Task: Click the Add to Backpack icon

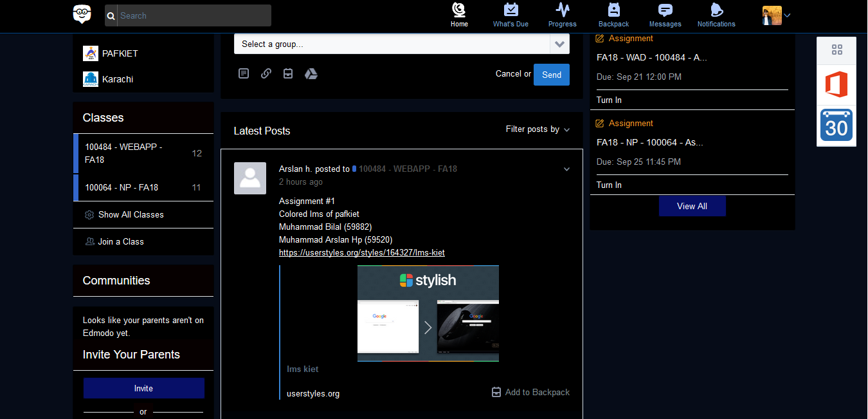Action: click(x=496, y=392)
